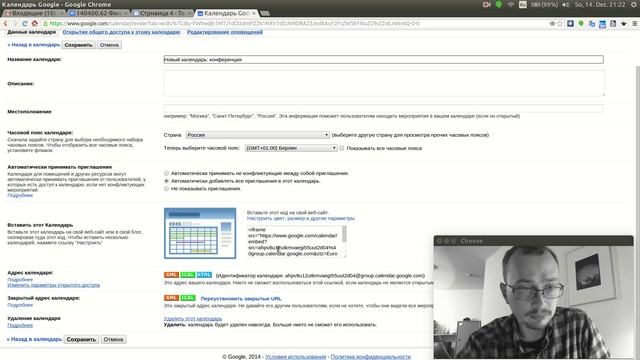This screenshot has height=360, width=640.
Task: Follow the top '« Назад в календарь' link
Action: [33, 45]
